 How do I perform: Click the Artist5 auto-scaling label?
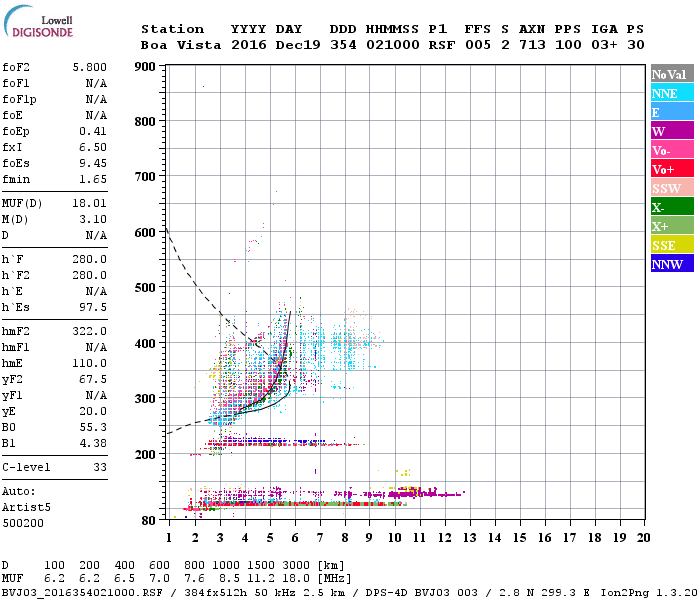(x=26, y=508)
